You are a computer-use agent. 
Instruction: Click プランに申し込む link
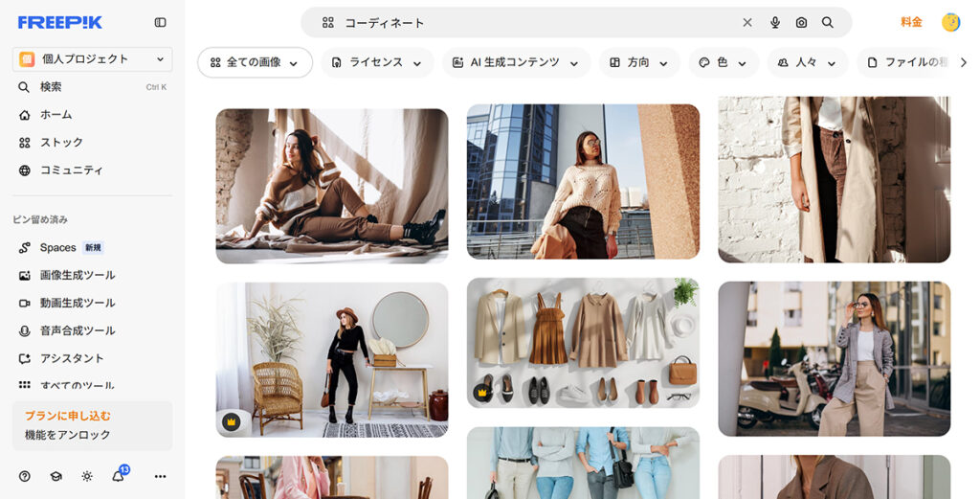pyautogui.click(x=68, y=416)
